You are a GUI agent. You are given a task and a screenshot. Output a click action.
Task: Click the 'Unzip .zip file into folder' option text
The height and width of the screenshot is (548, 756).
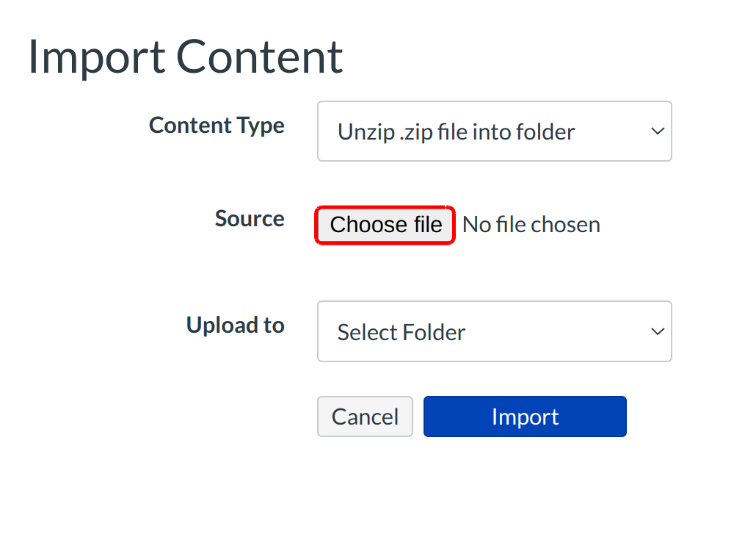456,132
